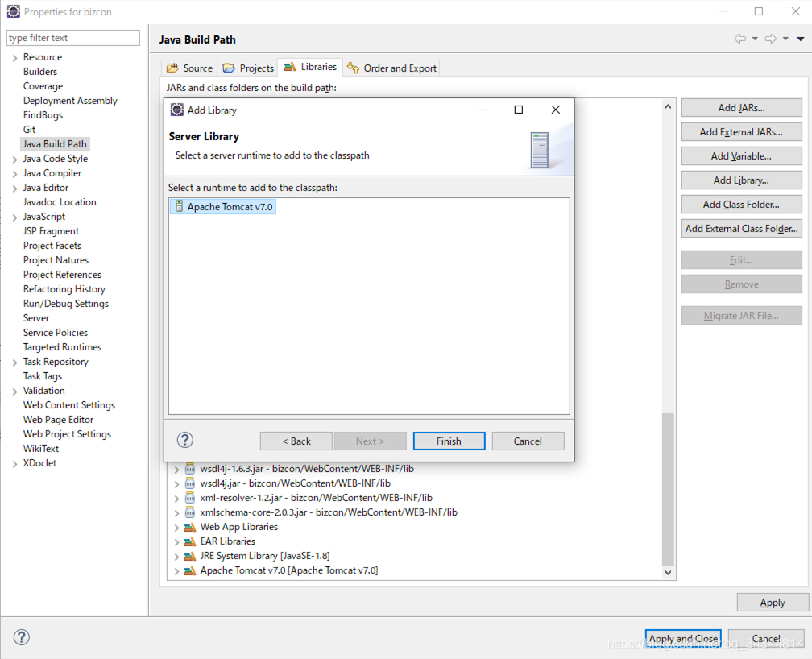Click the Tomcat server icon in runtime list
Image resolution: width=812 pixels, height=659 pixels.
coord(179,206)
